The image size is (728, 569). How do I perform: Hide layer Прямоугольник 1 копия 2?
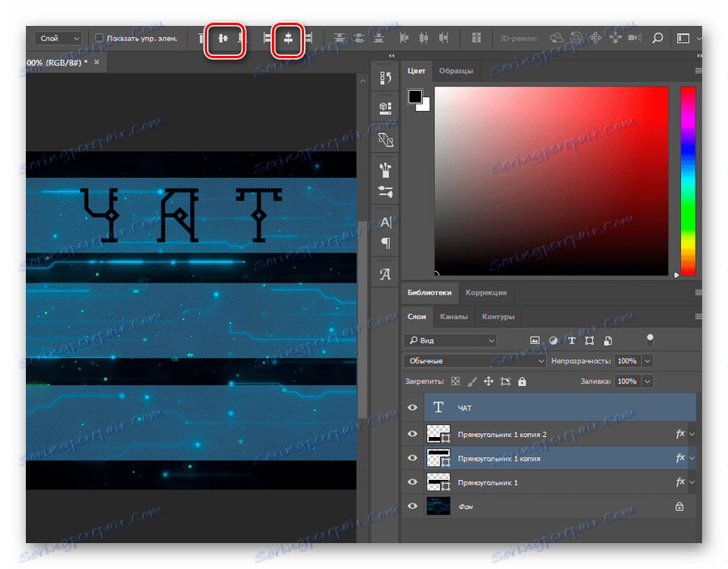413,434
